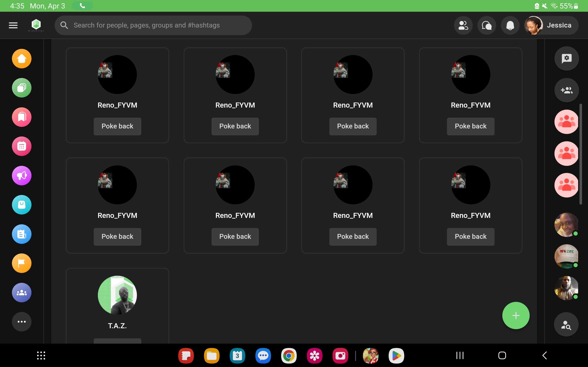
Task: Open Jessica profile dropdown
Action: click(x=551, y=25)
